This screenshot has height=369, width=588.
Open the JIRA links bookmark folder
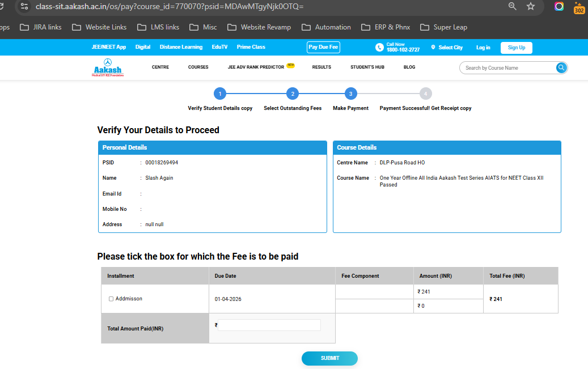point(40,27)
